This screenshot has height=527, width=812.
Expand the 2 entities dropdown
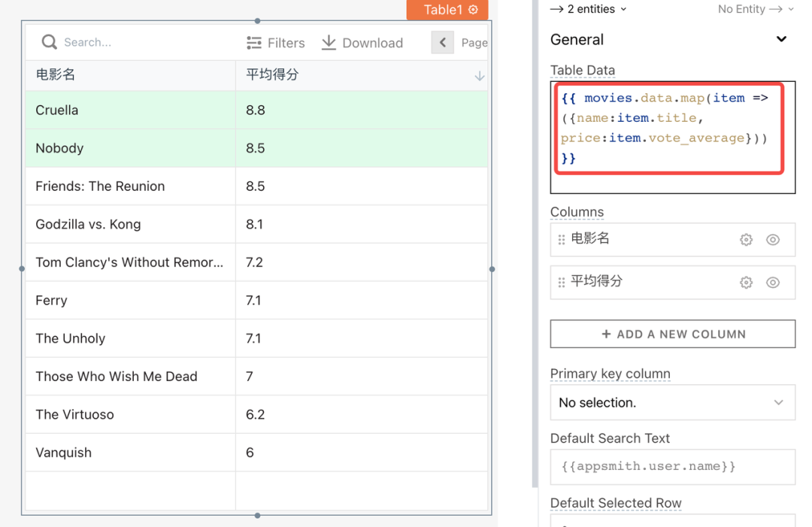coord(588,9)
